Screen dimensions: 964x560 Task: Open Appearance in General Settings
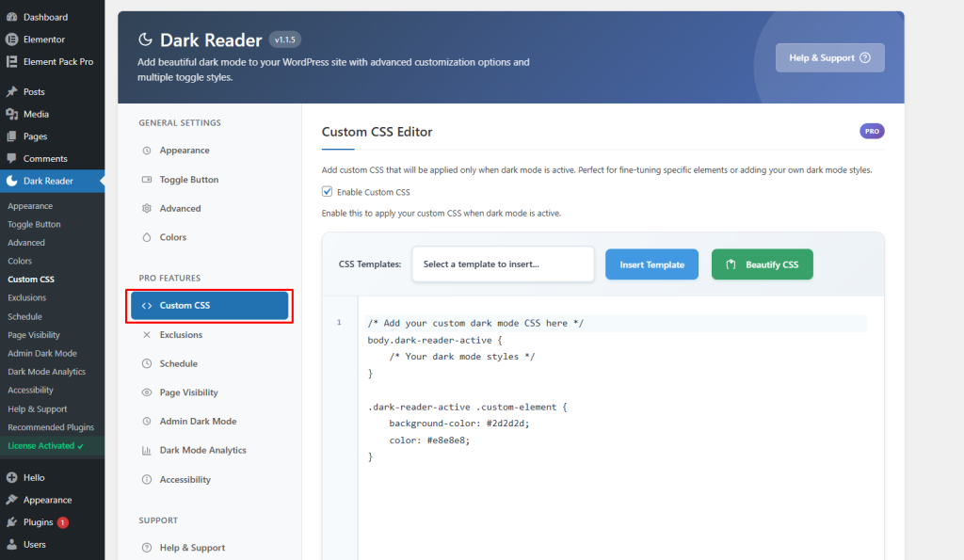pos(210,151)
